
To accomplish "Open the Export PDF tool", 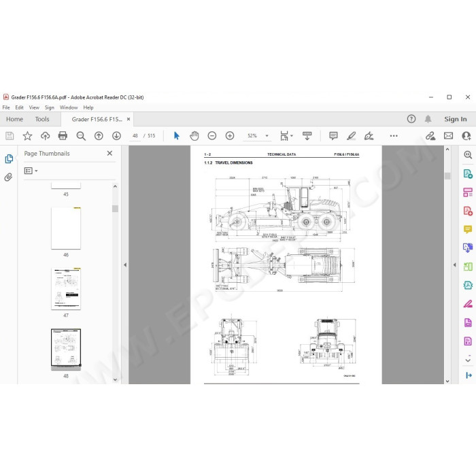I will [x=468, y=174].
